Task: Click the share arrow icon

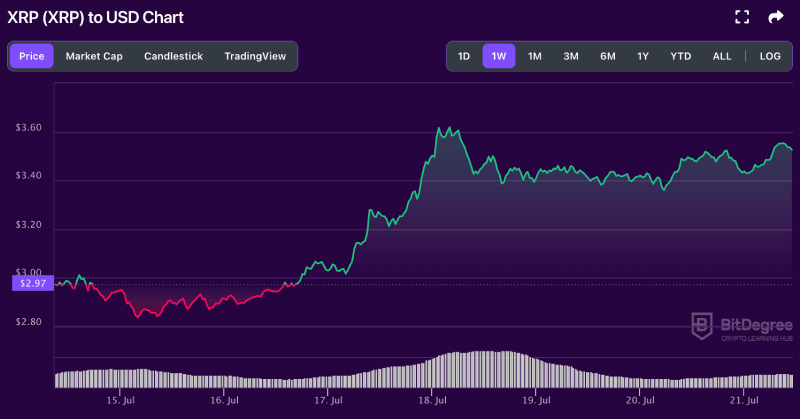Action: [776, 17]
